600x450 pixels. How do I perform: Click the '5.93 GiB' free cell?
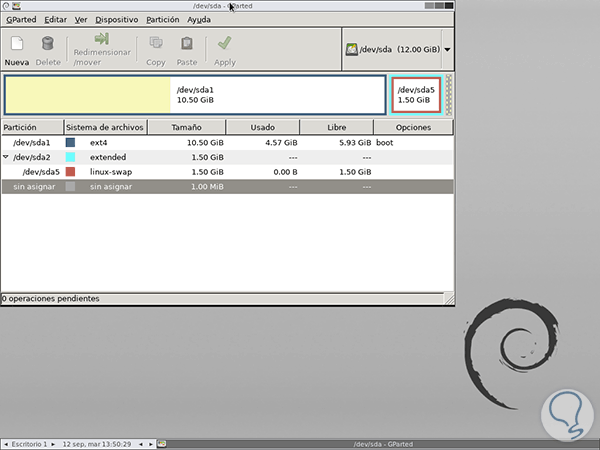coord(355,143)
